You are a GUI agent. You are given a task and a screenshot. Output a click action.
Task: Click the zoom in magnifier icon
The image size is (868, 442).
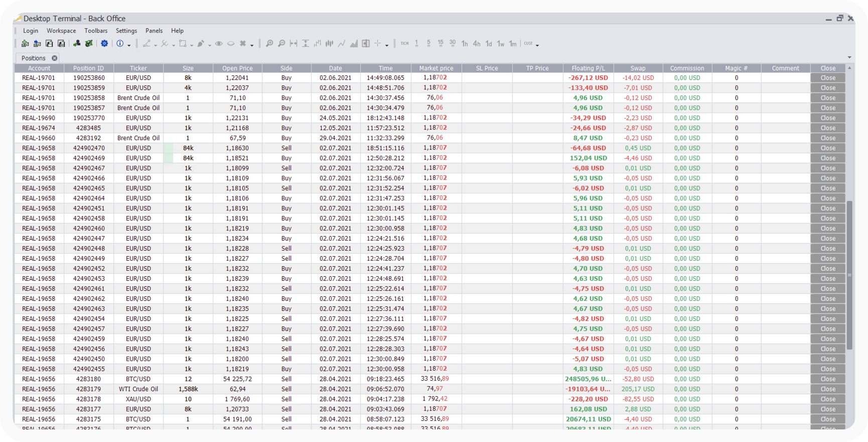click(269, 44)
